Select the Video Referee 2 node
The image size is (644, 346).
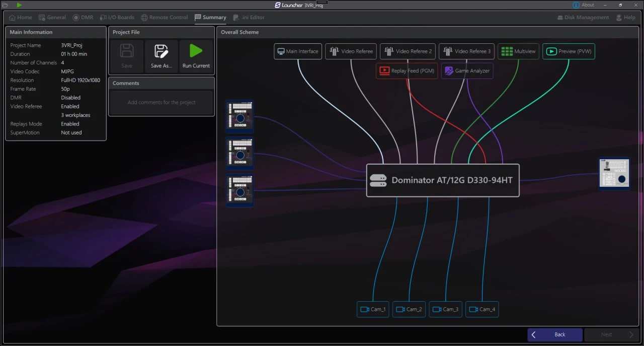pos(408,51)
